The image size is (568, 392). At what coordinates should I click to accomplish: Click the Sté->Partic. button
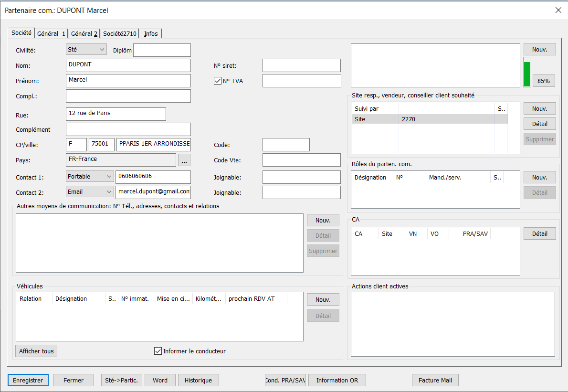click(x=121, y=380)
